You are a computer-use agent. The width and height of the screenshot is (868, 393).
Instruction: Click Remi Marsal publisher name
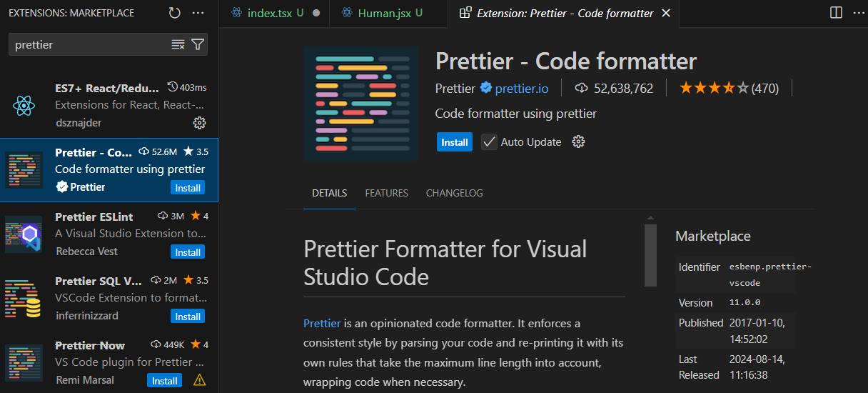point(84,380)
